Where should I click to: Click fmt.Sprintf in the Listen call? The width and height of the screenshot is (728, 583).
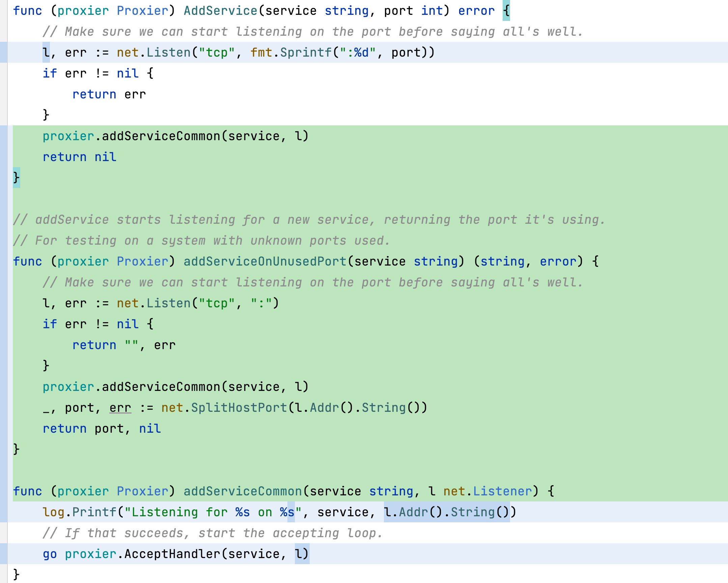click(291, 53)
